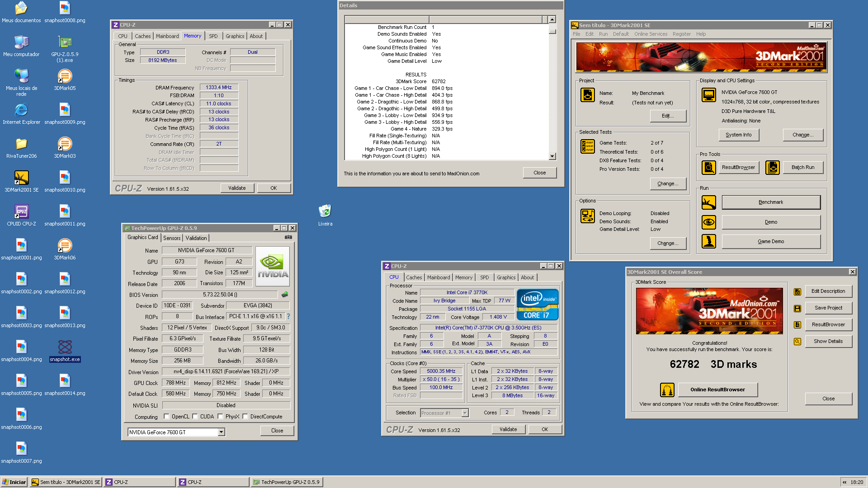Enable the DirectCompute checkbox in GPU-Z
This screenshot has height=488, width=868.
(x=245, y=417)
